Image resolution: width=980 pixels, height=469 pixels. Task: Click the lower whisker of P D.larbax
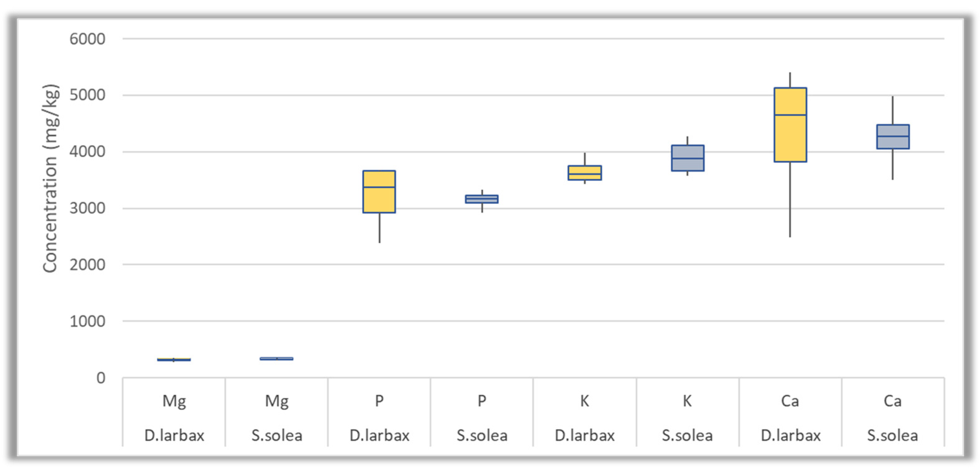pyautogui.click(x=379, y=227)
